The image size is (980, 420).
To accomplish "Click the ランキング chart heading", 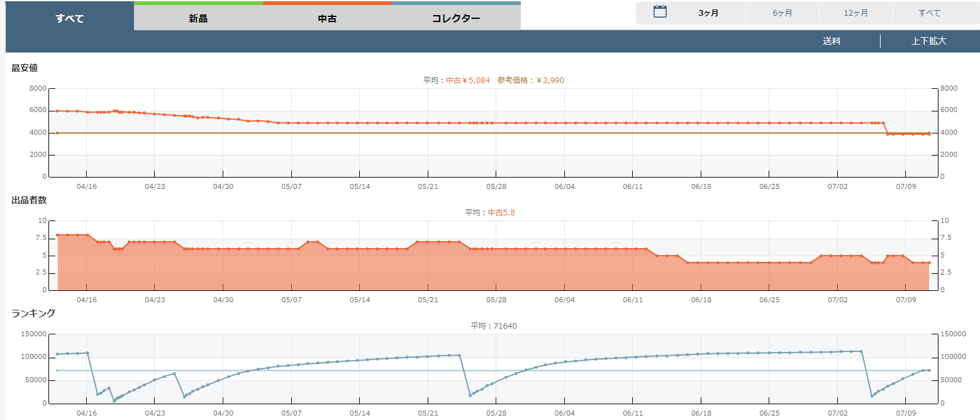I will click(33, 313).
